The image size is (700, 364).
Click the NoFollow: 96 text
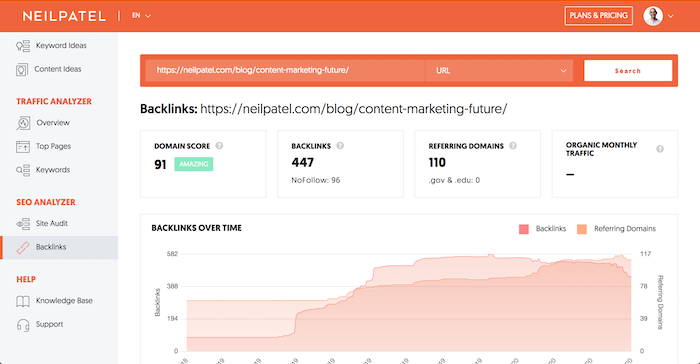(316, 180)
